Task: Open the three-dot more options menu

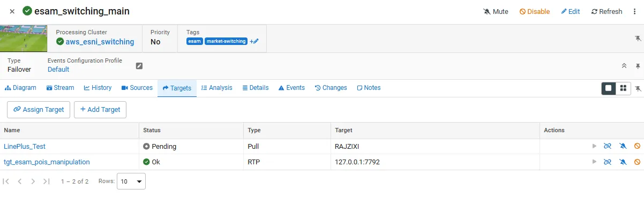Action: [x=635, y=11]
